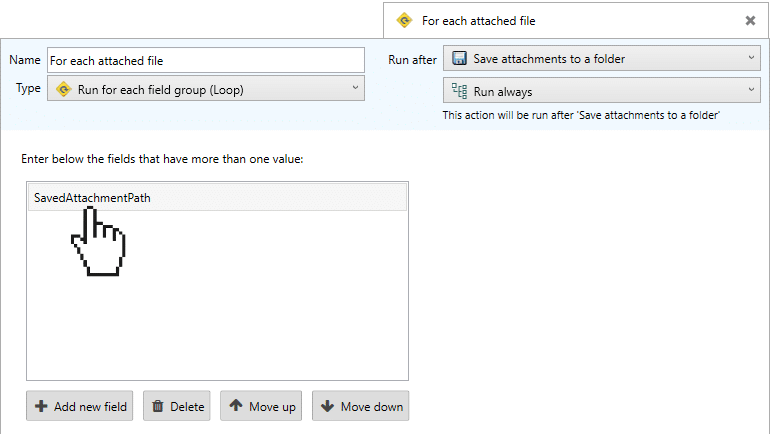Click the loop icon in the tab header
770x434 pixels.
point(404,21)
